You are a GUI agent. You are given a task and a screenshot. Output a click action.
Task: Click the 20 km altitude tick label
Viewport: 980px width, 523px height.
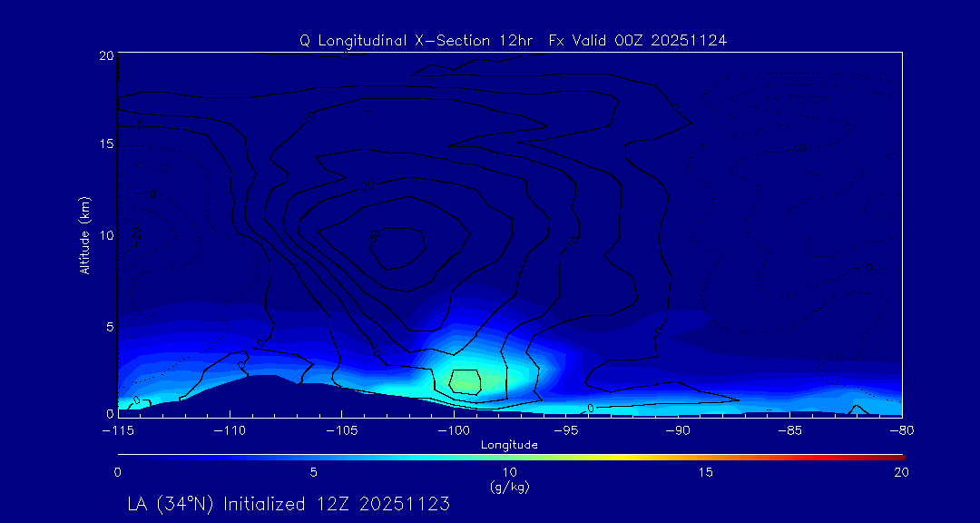click(x=105, y=56)
